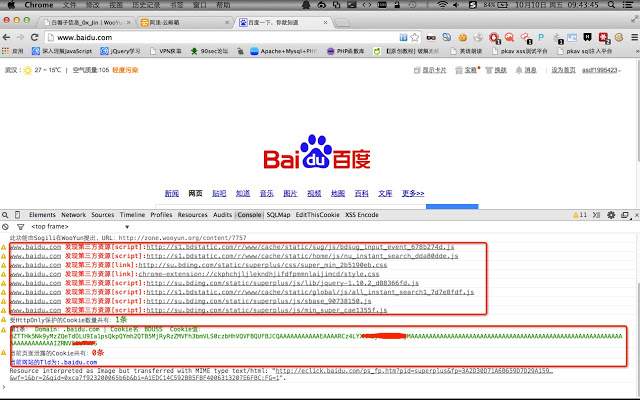Enter Chrome fullscreen with the corner arrows icon
Screen dimensions: 640x400
point(634,19)
